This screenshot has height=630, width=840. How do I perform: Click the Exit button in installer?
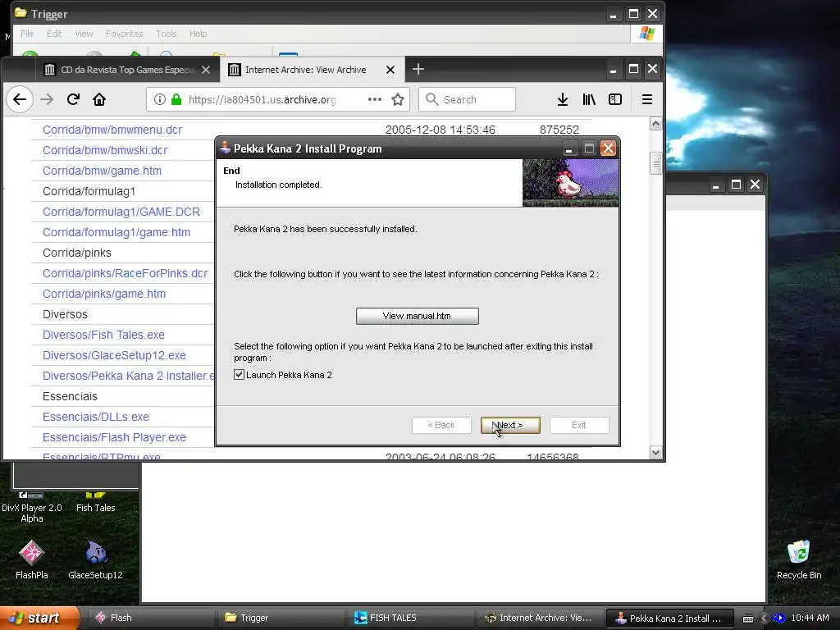579,426
